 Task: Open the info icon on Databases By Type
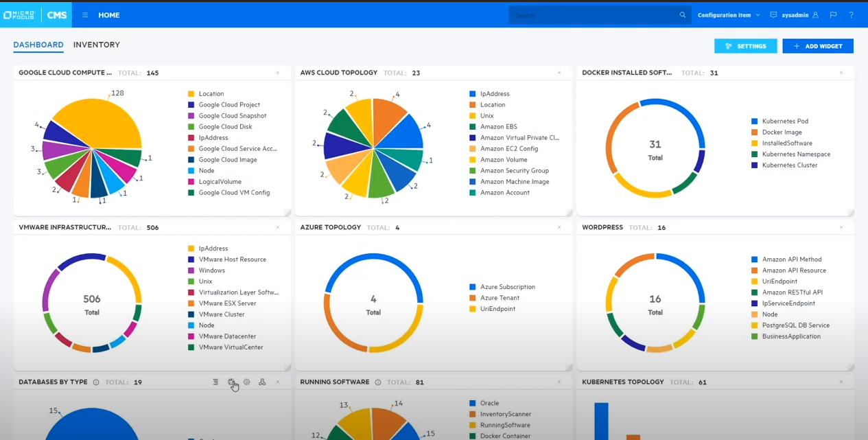coord(95,382)
